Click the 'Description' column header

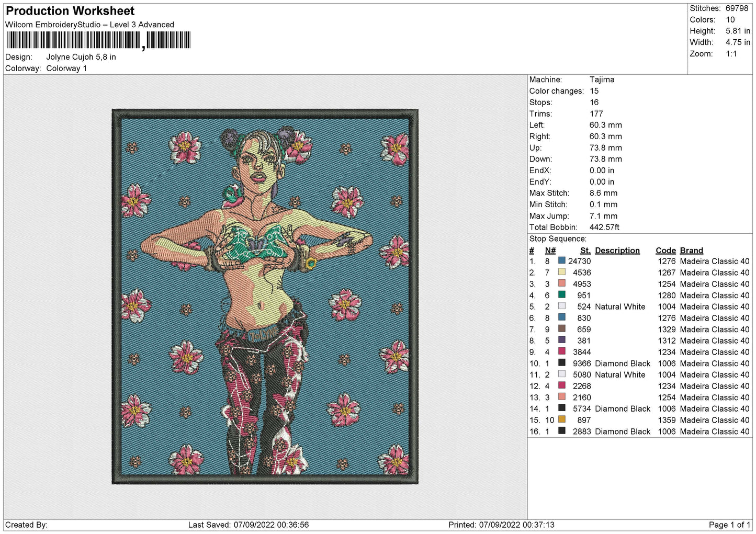617,251
